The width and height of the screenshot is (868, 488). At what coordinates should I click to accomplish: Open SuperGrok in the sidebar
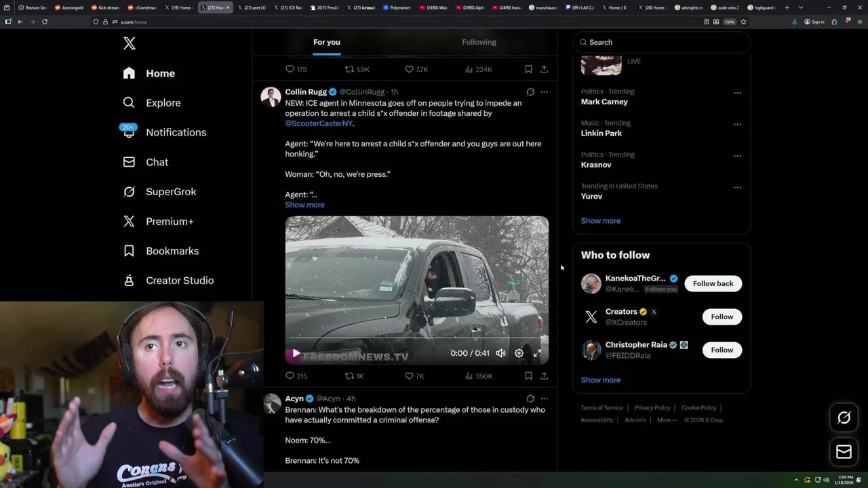159,192
